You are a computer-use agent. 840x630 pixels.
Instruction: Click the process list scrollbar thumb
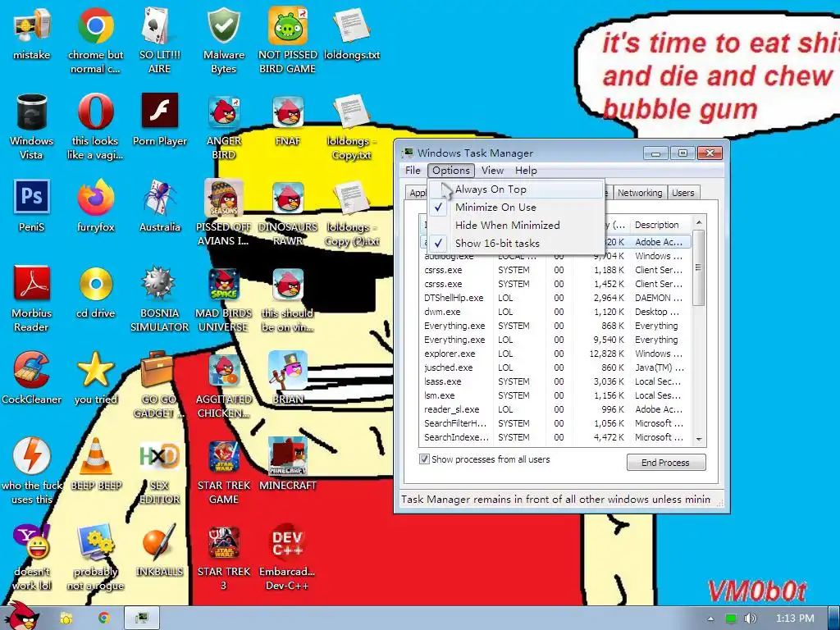698,267
